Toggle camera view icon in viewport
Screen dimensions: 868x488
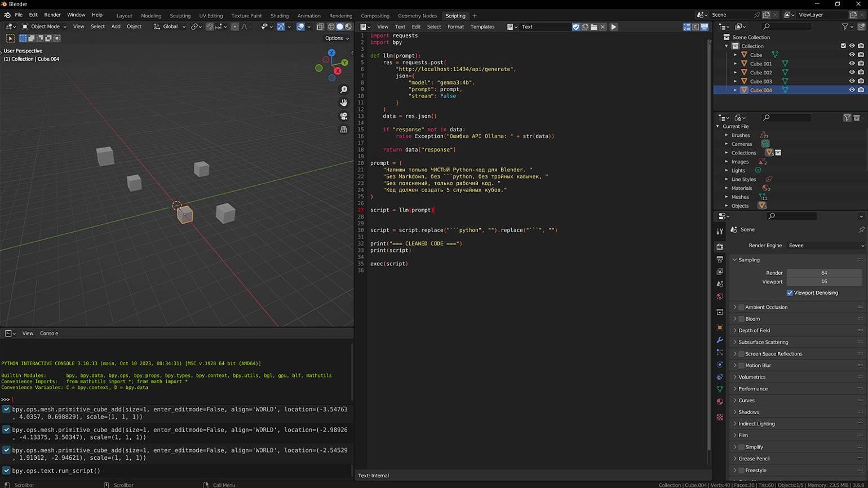point(344,116)
